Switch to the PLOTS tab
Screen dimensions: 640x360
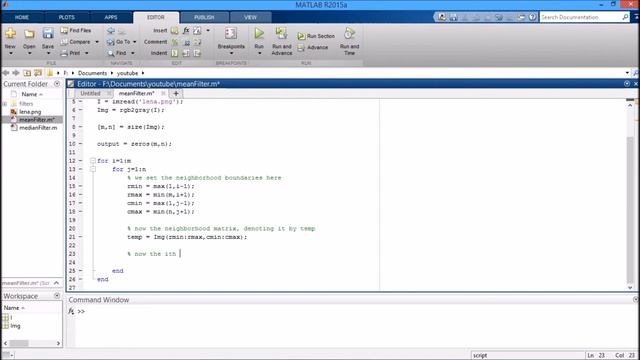[x=67, y=18]
